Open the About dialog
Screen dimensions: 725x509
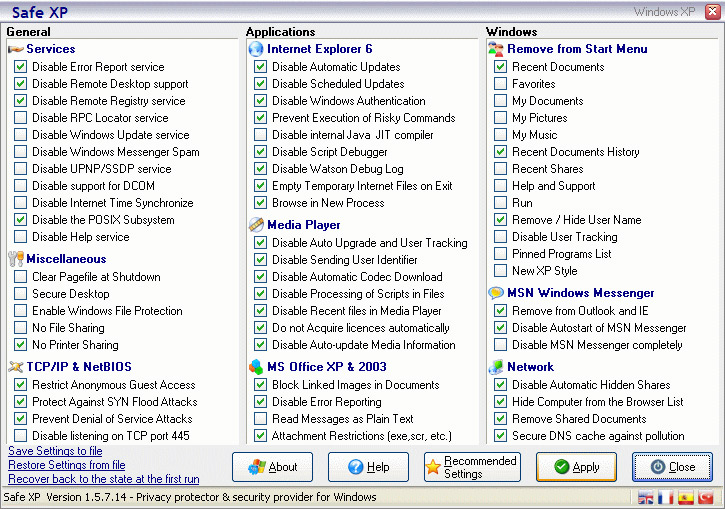click(x=272, y=467)
